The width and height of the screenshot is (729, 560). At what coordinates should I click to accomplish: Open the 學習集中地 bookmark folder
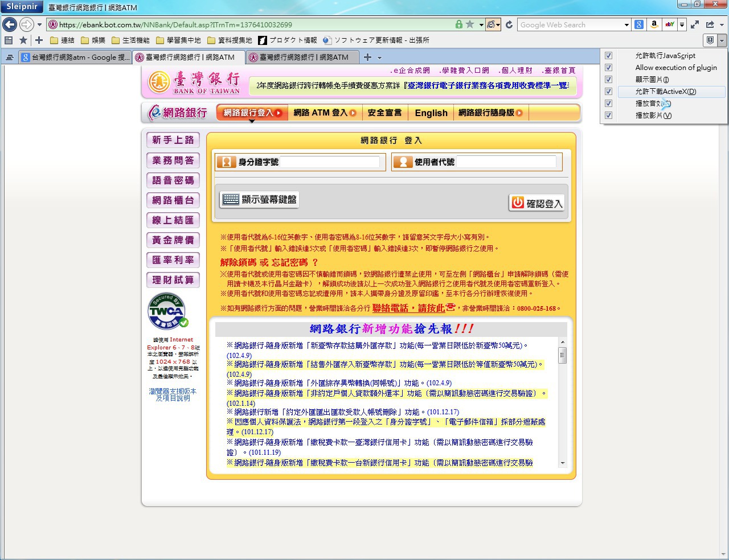178,40
